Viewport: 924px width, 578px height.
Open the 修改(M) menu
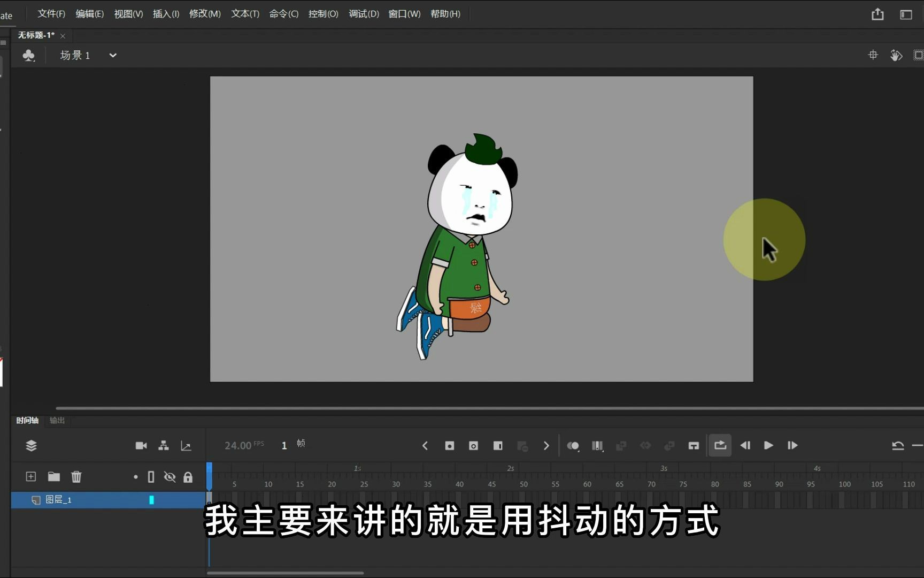(205, 13)
